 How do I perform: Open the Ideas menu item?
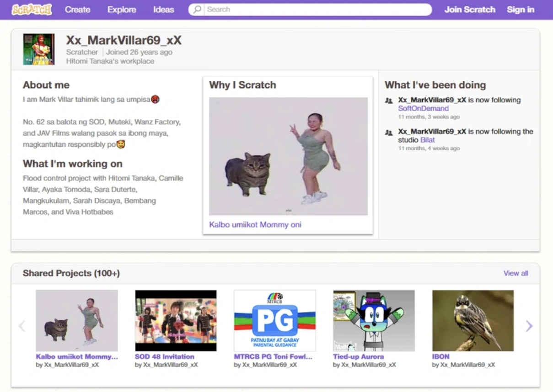(x=164, y=10)
